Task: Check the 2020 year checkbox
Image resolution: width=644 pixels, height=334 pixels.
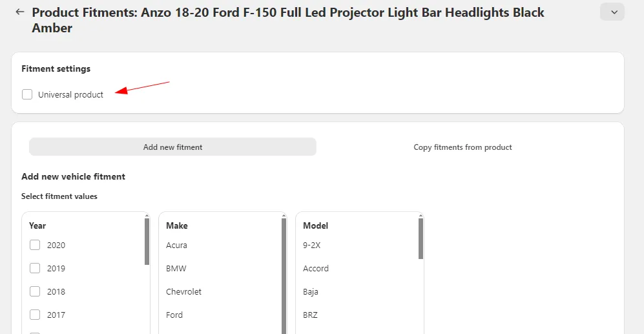Action: pyautogui.click(x=35, y=245)
